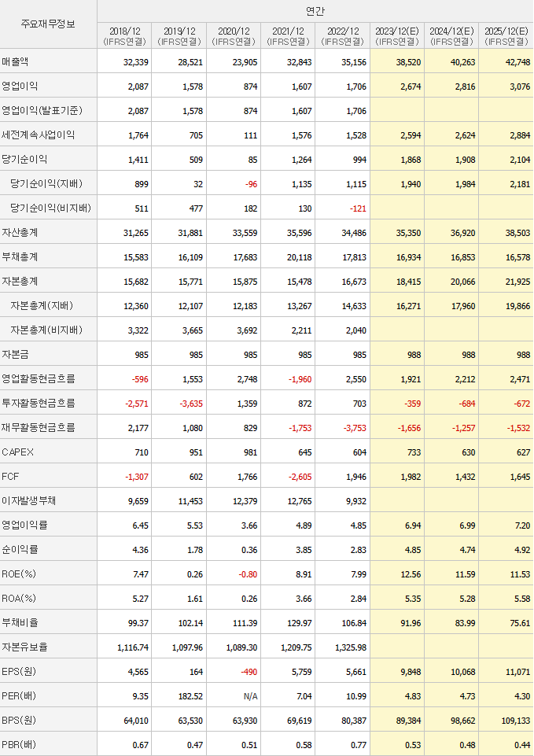Select the 영업이익 row label
The image size is (534, 756).
click(20, 86)
